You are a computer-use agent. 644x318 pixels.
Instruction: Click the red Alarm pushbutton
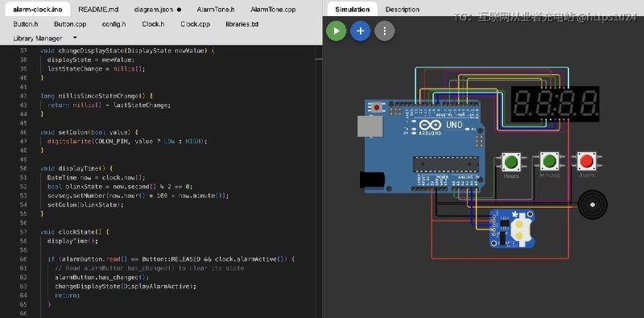(587, 162)
